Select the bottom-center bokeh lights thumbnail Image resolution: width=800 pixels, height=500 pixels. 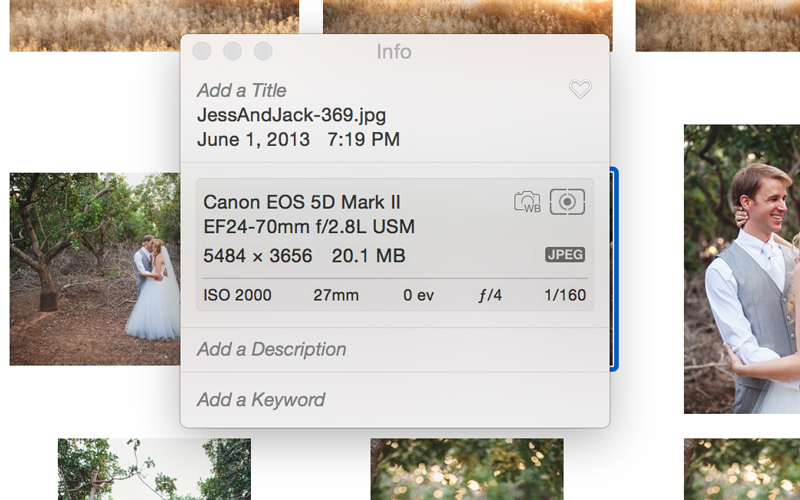pos(467,469)
